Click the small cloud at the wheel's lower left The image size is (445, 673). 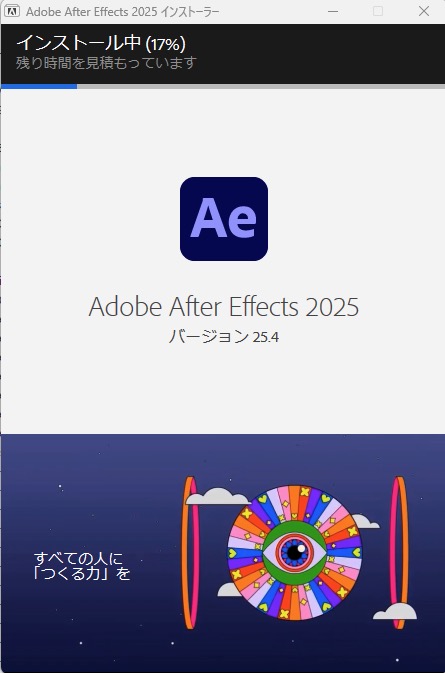(230, 590)
